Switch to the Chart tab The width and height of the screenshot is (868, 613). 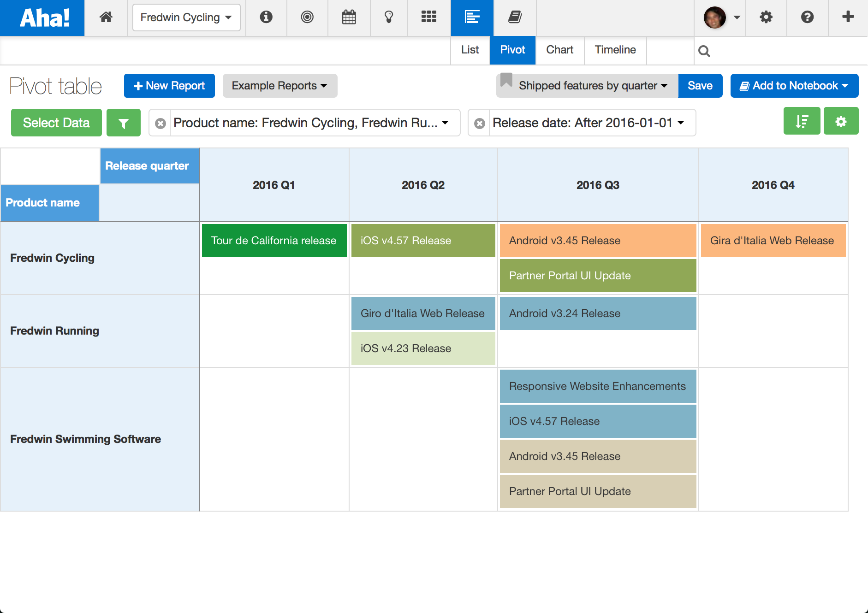pyautogui.click(x=560, y=50)
